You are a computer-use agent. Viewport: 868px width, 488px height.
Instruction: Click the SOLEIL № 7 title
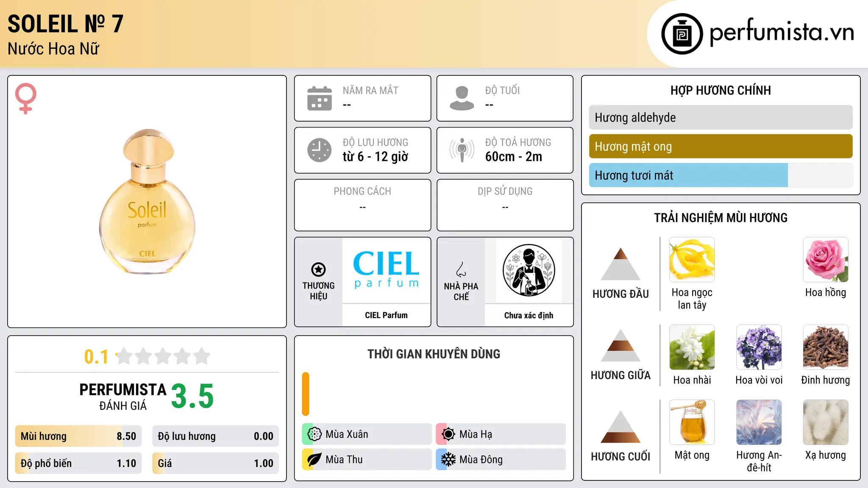(66, 24)
